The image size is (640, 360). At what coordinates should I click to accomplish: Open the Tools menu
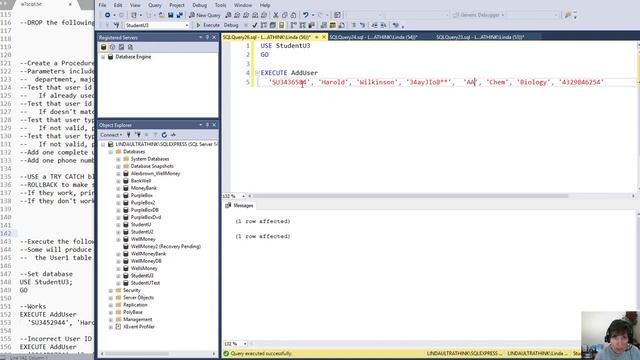point(220,5)
